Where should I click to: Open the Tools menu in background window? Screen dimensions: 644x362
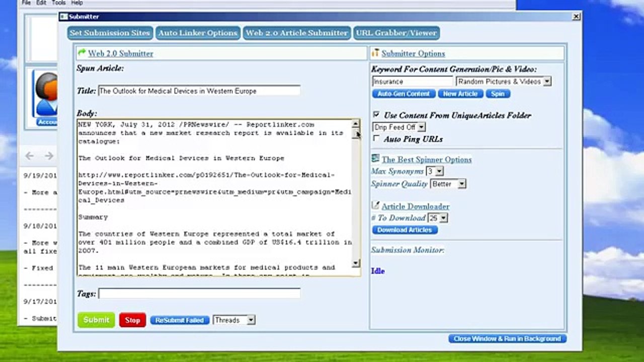58,3
